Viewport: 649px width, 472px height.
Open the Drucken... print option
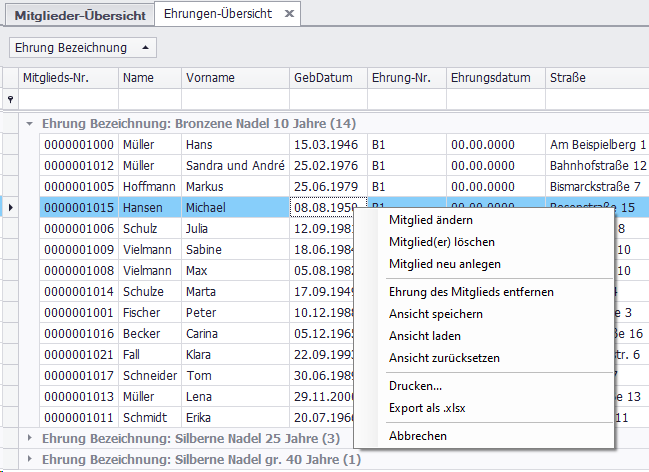pyautogui.click(x=415, y=386)
